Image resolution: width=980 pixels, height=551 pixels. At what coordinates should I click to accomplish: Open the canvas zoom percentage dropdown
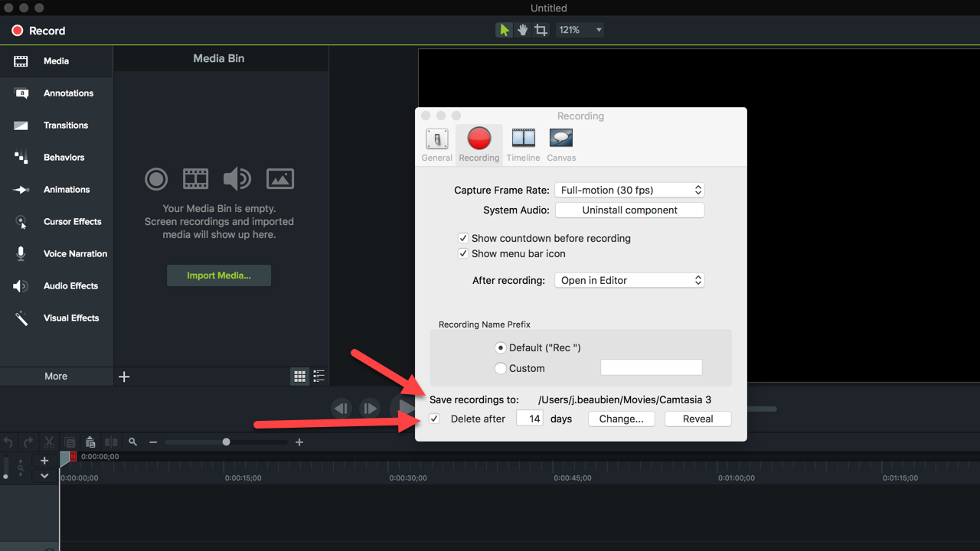point(580,30)
